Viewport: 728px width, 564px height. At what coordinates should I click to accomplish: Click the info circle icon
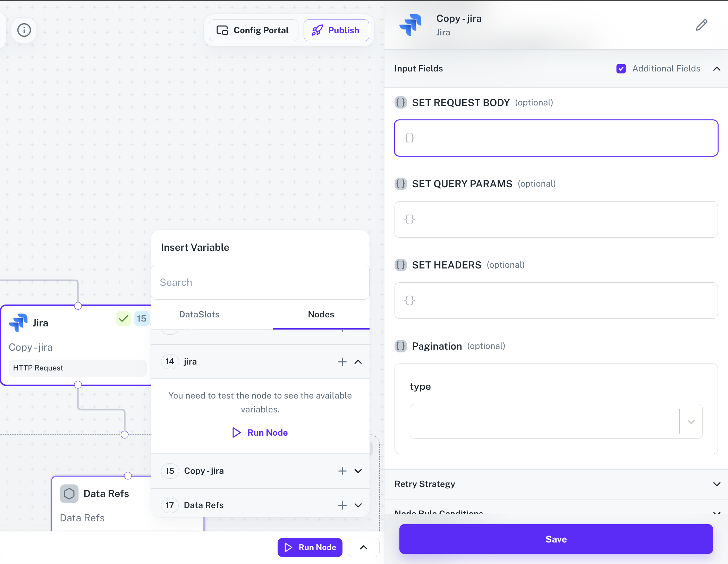click(x=24, y=30)
